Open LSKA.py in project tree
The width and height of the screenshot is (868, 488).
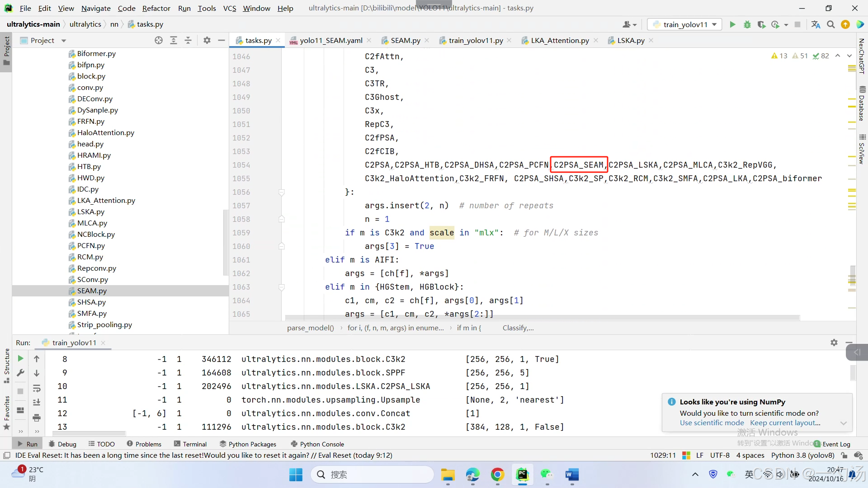pyautogui.click(x=90, y=212)
